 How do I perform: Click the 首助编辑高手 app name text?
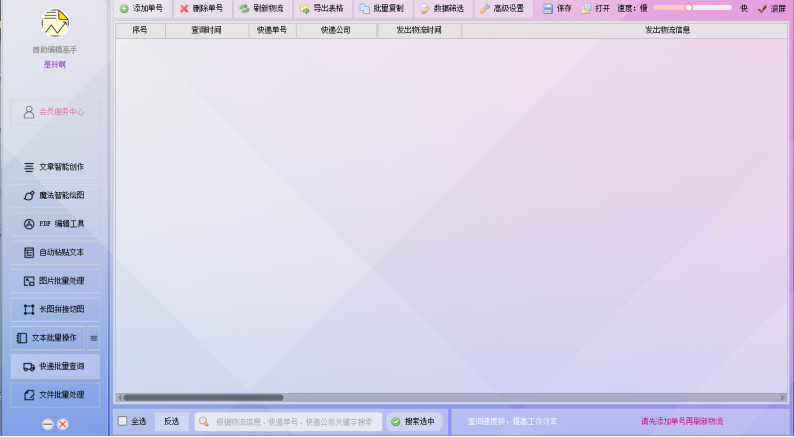click(55, 50)
